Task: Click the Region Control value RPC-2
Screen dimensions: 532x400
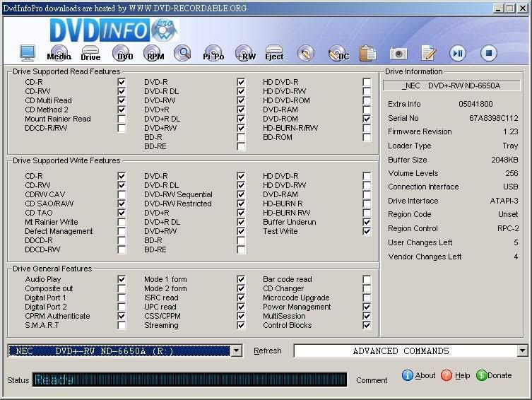Action: tap(508, 228)
